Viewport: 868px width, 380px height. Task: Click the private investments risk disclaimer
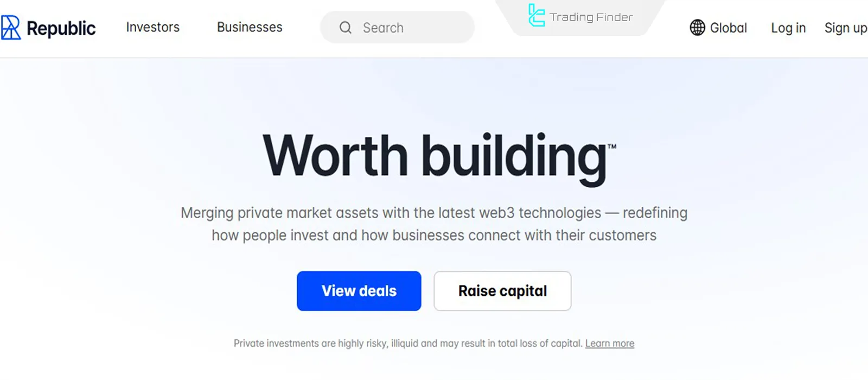coord(408,344)
